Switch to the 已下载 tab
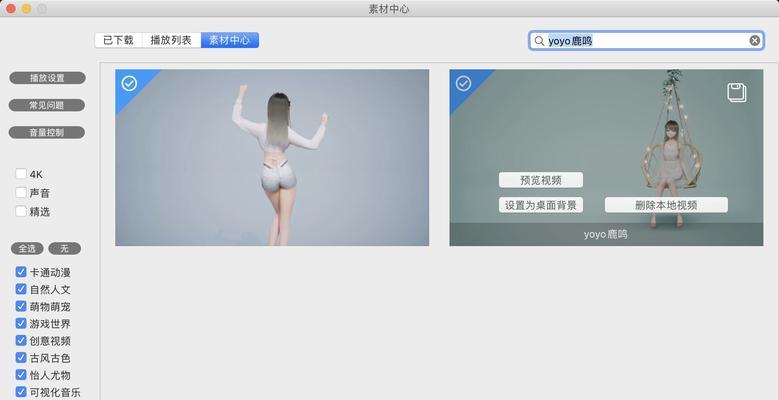This screenshot has width=779, height=400. 118,40
